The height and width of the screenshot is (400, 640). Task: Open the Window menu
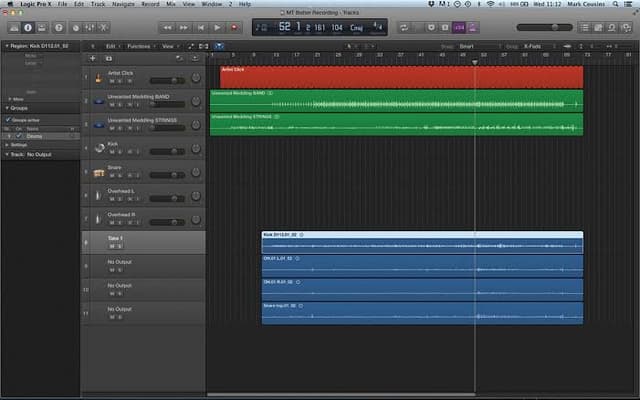(211, 4)
